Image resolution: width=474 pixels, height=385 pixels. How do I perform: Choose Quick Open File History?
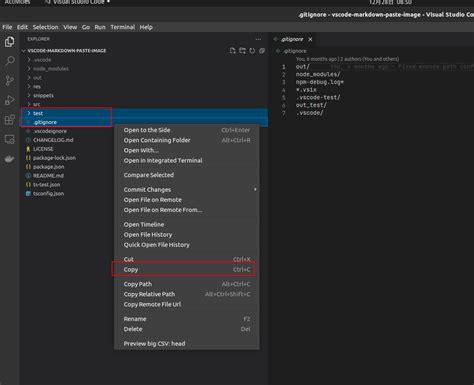(x=187, y=245)
